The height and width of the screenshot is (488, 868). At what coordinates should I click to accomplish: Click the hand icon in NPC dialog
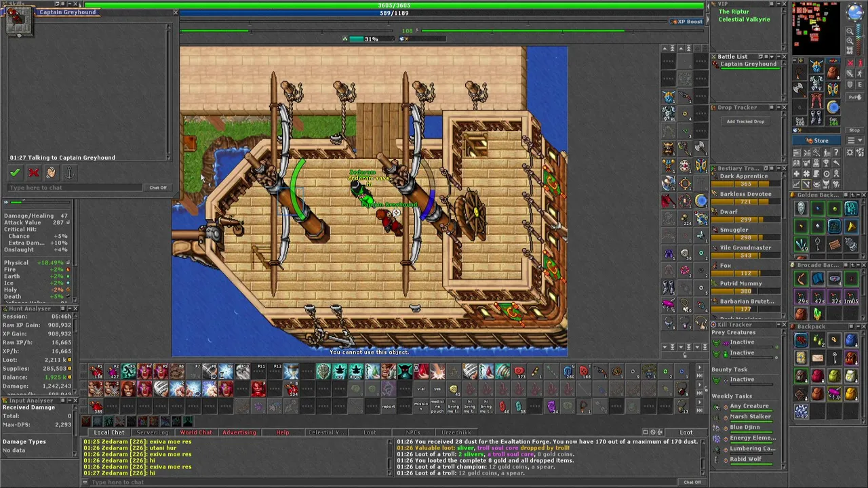[x=51, y=173]
